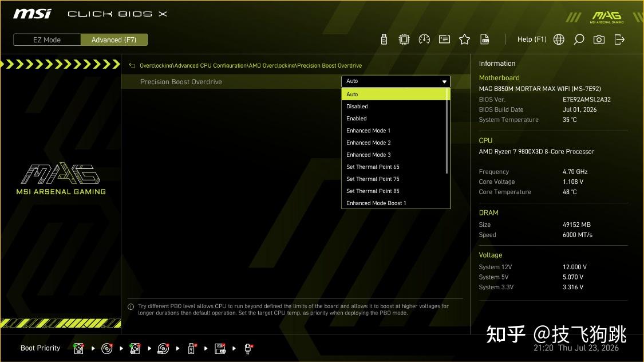Click the MAG logo in the top-right corner
Viewport: 644px width, 362px height.
[x=607, y=17]
